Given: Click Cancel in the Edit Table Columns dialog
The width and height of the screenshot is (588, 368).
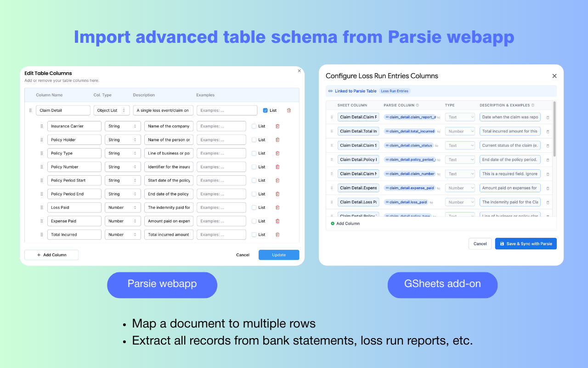Looking at the screenshot, I should (x=243, y=255).
